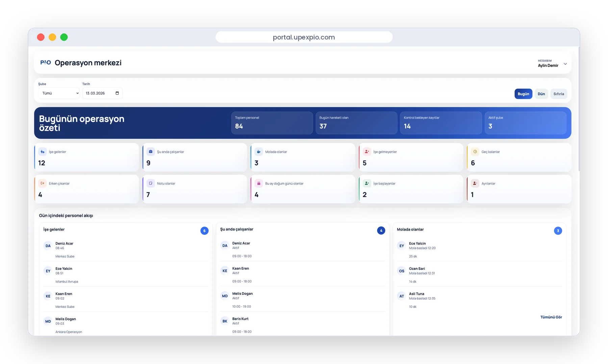The image size is (608, 364).
Task: Click the birthday cake icon
Action: pyautogui.click(x=259, y=183)
